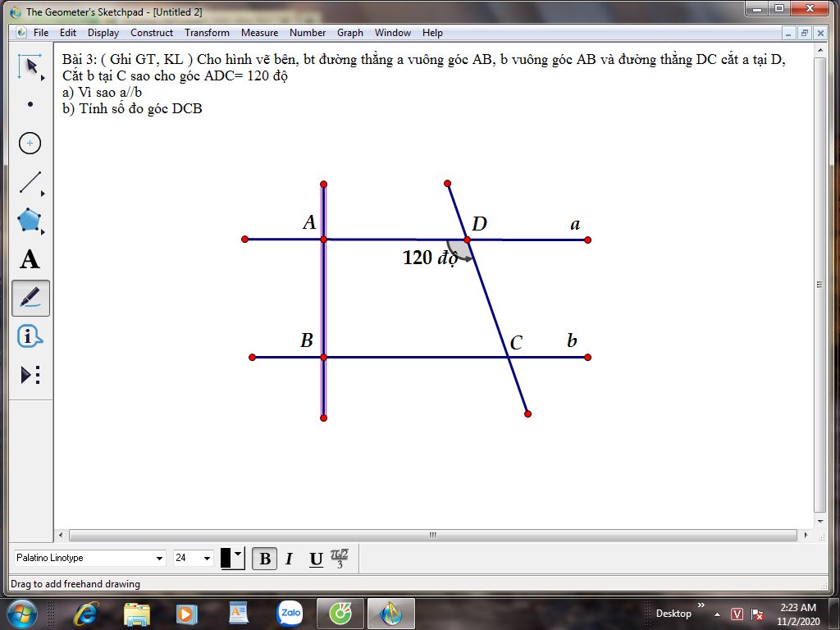Click the 'Bài 3' problem text caption
This screenshot has width=840, height=630.
(x=423, y=84)
